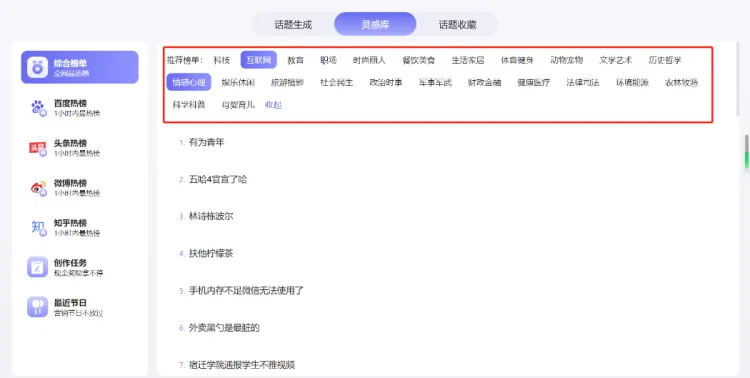Screen dimensions: 750x378
Task: Choose the 时尚丽人 category
Action: (x=369, y=60)
